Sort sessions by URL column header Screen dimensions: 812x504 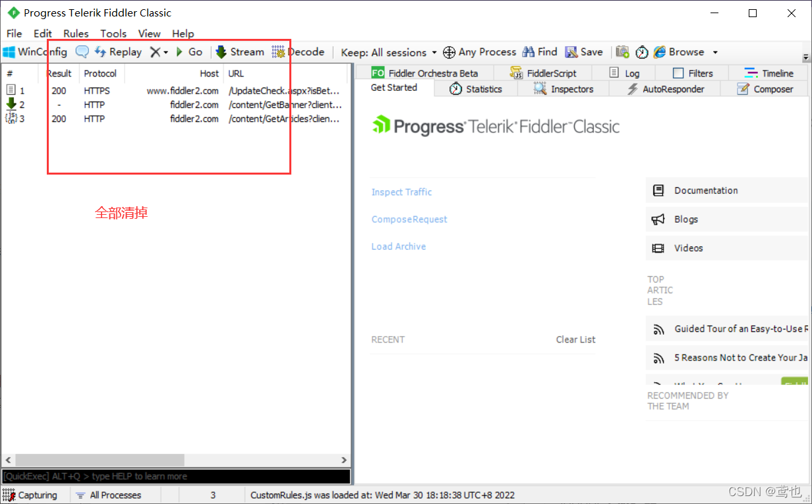[x=285, y=74]
